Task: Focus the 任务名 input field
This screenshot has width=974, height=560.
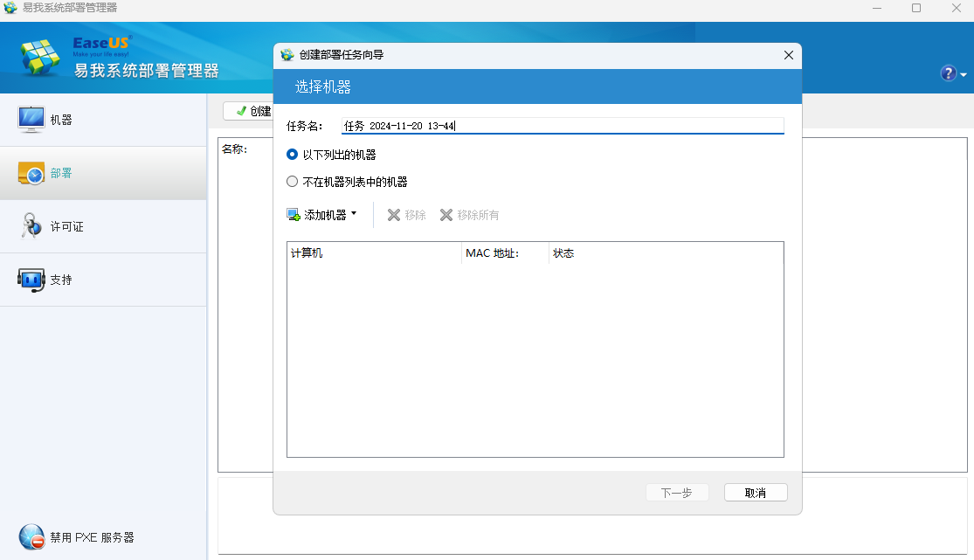Action: (x=563, y=126)
